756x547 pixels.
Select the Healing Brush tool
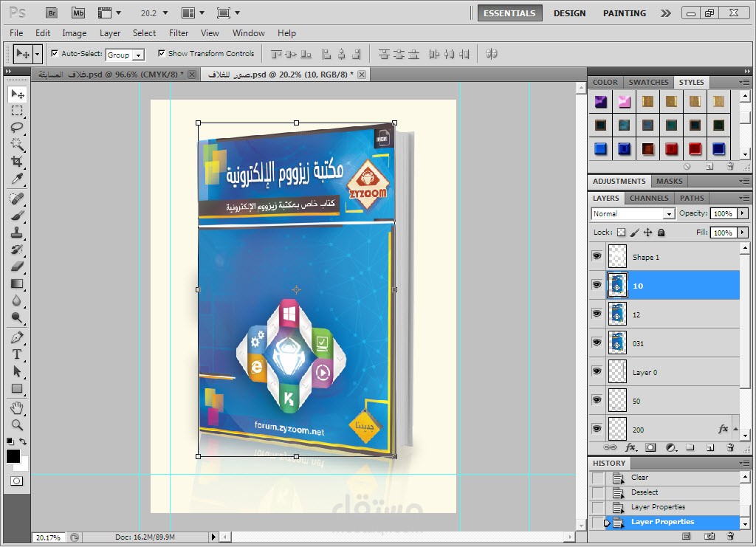point(17,199)
